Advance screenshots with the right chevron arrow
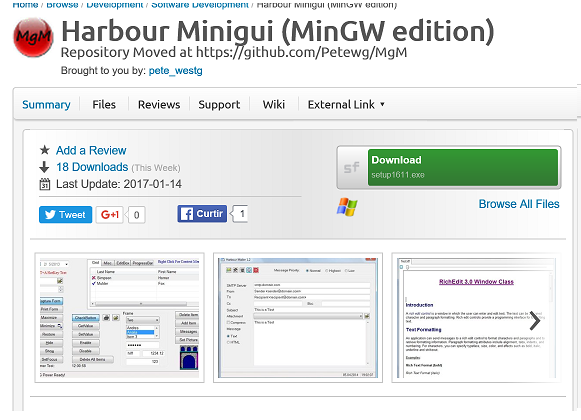Screen dimensions: 581x420 click(535, 321)
